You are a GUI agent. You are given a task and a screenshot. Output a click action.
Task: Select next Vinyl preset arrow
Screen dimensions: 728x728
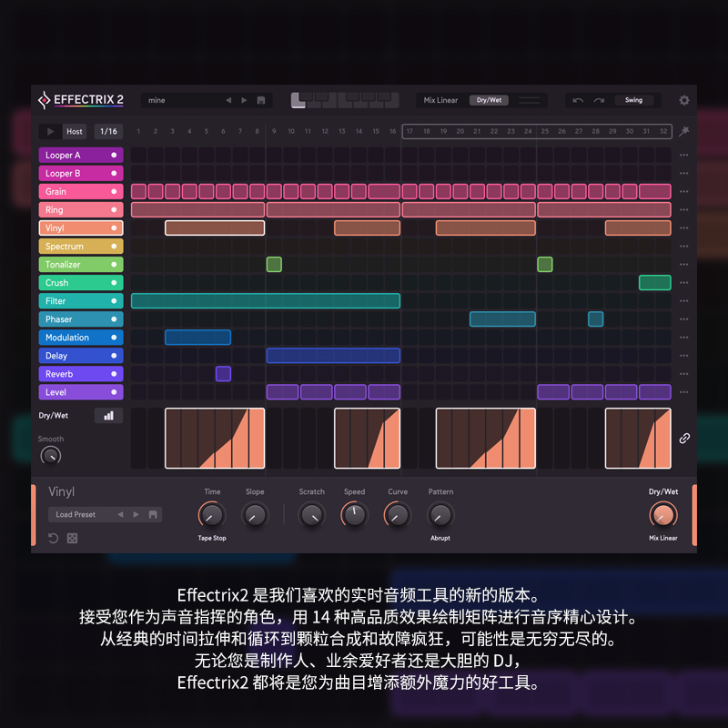pos(136,514)
